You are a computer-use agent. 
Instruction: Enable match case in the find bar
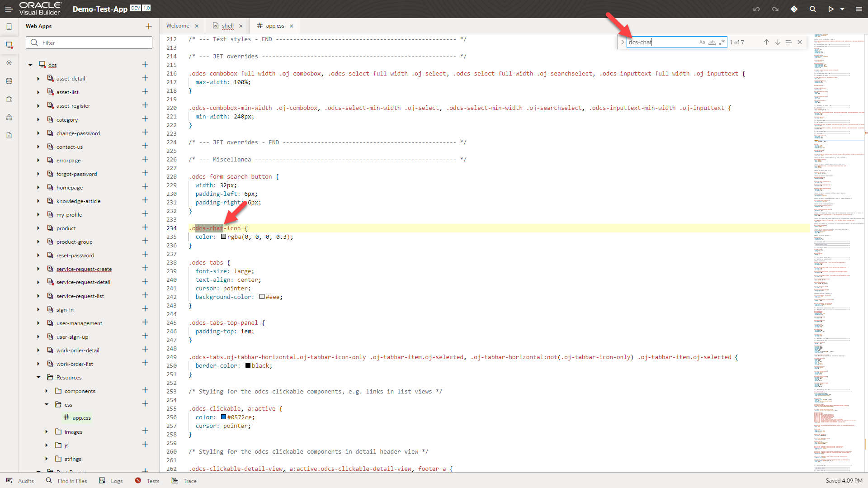pos(702,42)
